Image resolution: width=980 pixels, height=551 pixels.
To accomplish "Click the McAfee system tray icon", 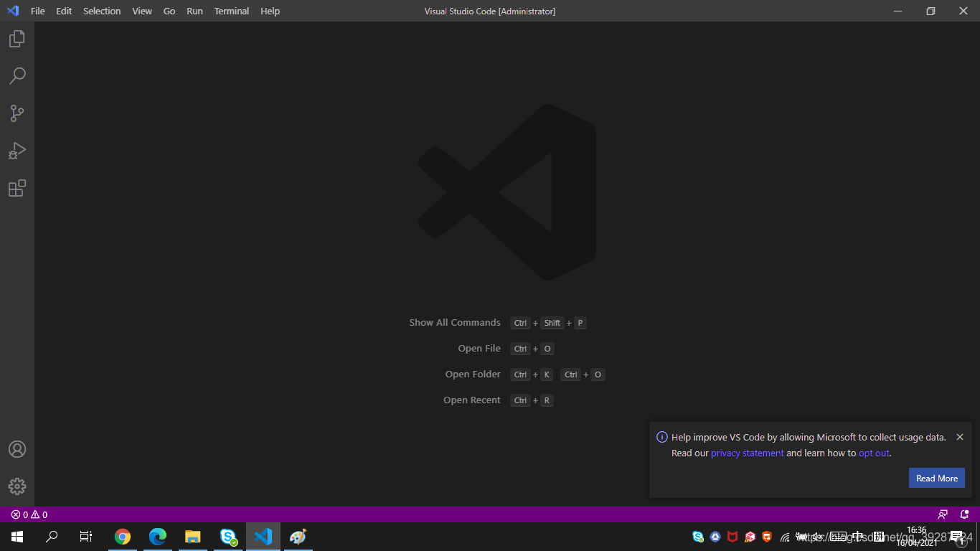I will pyautogui.click(x=732, y=537).
